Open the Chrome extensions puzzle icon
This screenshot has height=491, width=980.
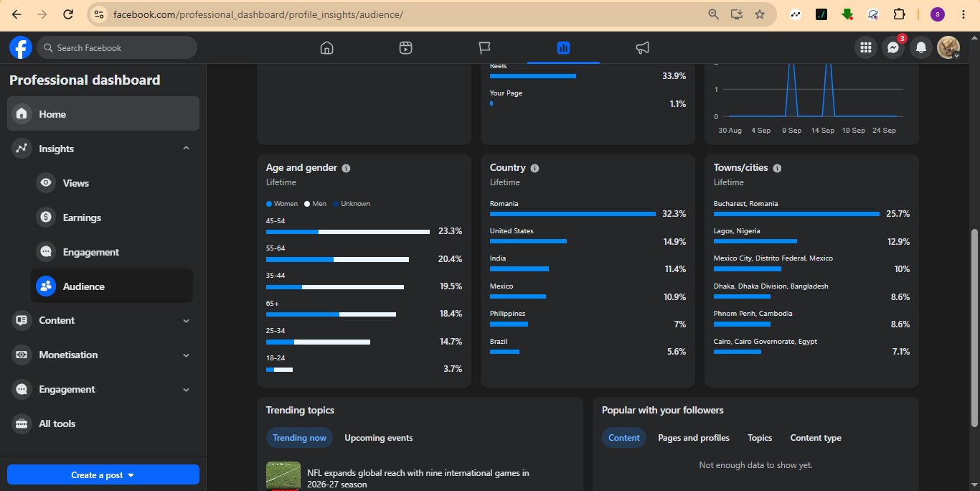coord(898,14)
